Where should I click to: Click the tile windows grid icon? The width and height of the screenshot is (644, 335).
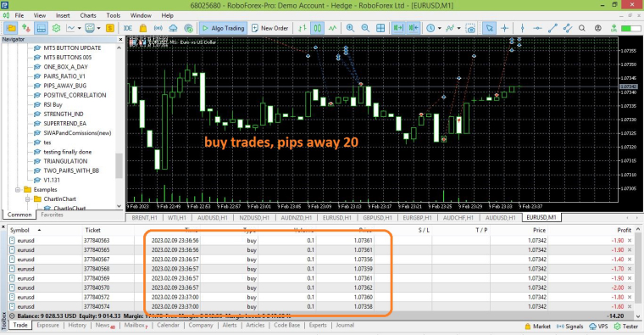pyautogui.click(x=380, y=28)
